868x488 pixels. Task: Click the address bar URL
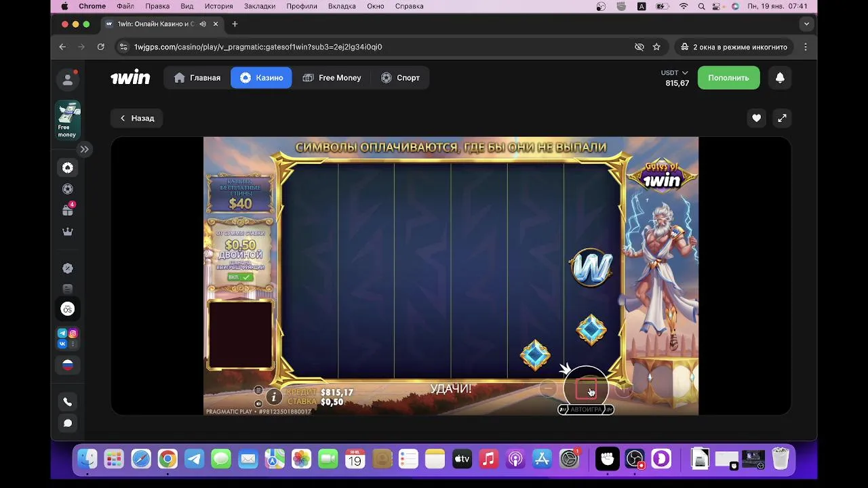258,47
